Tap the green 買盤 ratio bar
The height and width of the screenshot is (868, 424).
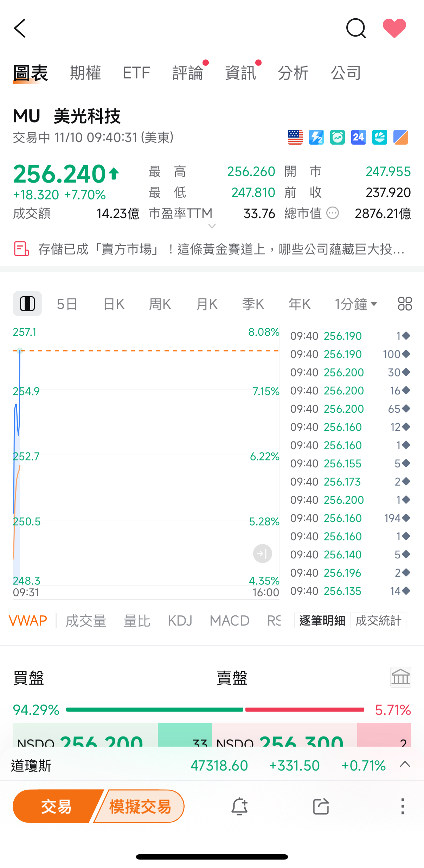[x=155, y=710]
